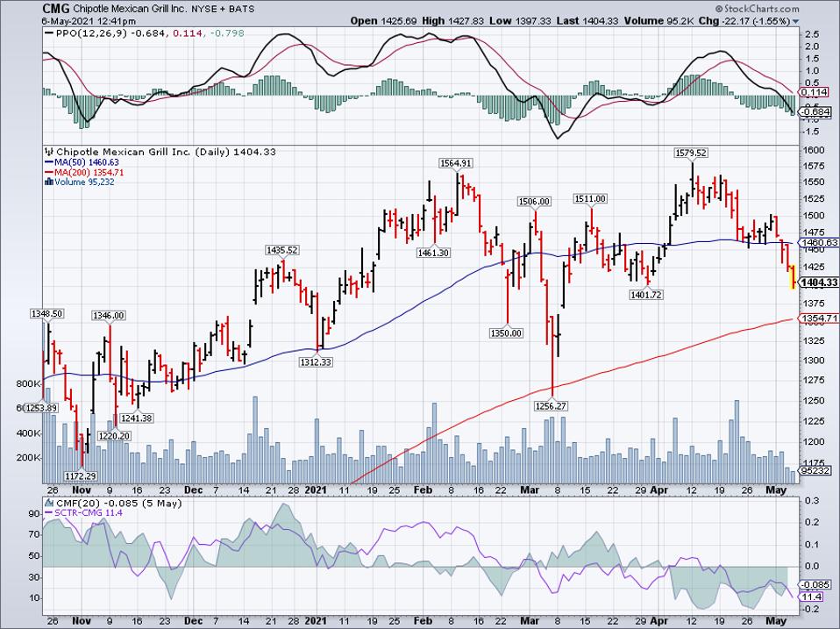Click the 1346.00 price label

109,316
